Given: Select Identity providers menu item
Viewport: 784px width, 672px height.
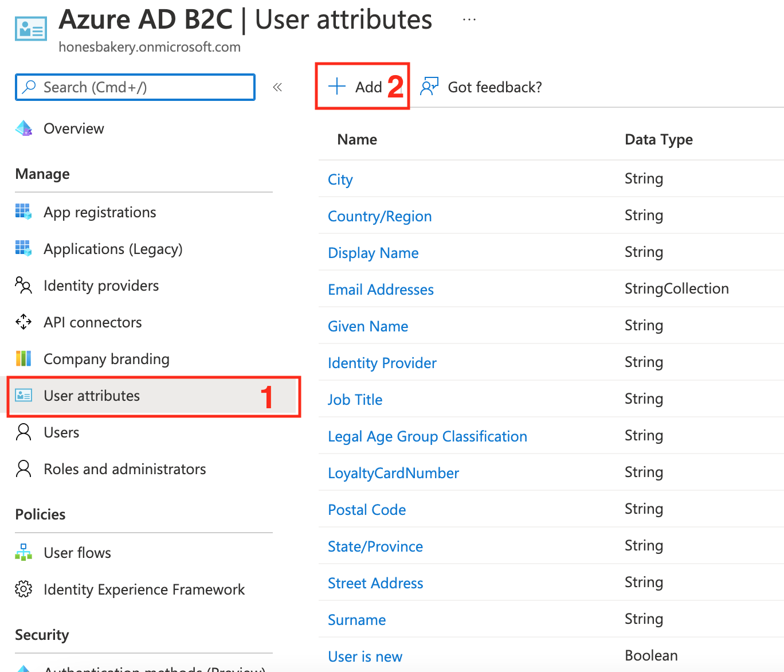Looking at the screenshot, I should pyautogui.click(x=101, y=286).
